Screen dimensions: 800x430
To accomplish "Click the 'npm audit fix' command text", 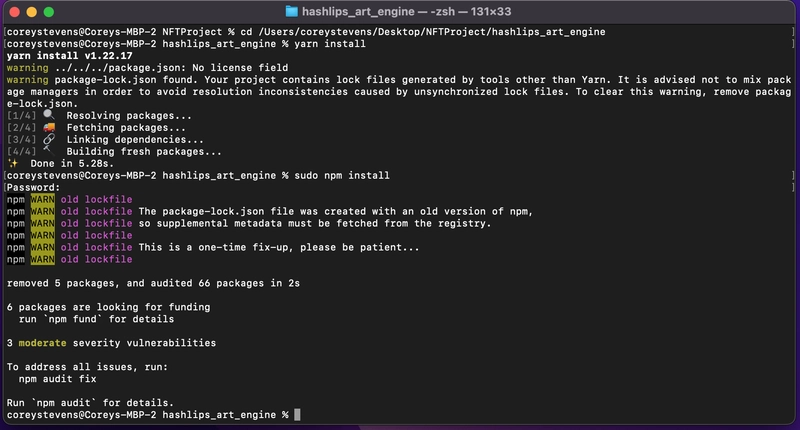I will tap(58, 379).
